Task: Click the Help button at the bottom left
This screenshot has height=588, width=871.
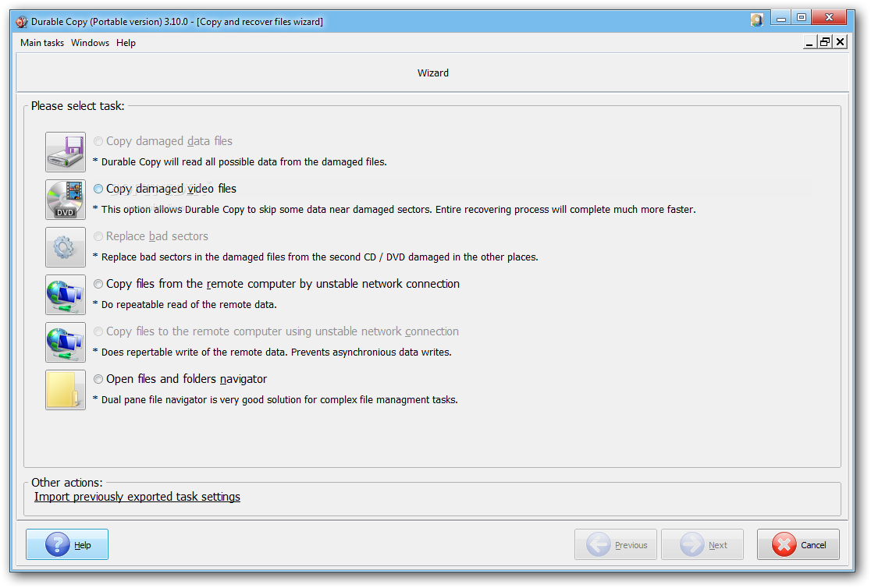Action: pyautogui.click(x=67, y=544)
